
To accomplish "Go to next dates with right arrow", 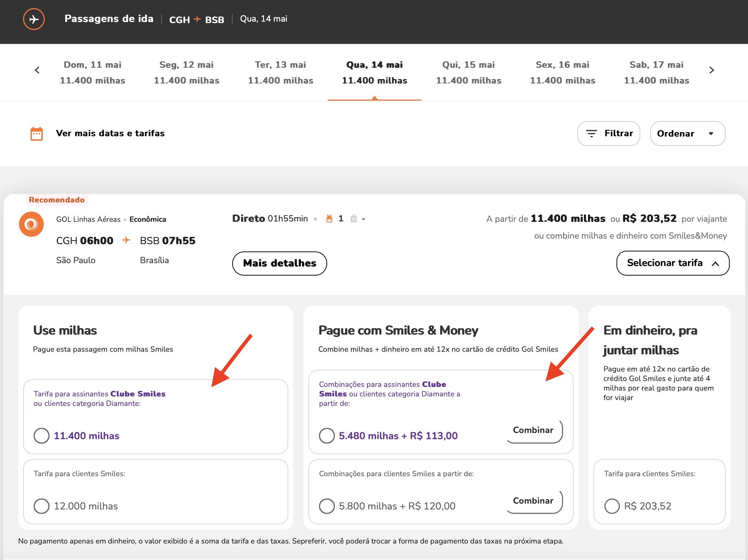I will pyautogui.click(x=711, y=70).
